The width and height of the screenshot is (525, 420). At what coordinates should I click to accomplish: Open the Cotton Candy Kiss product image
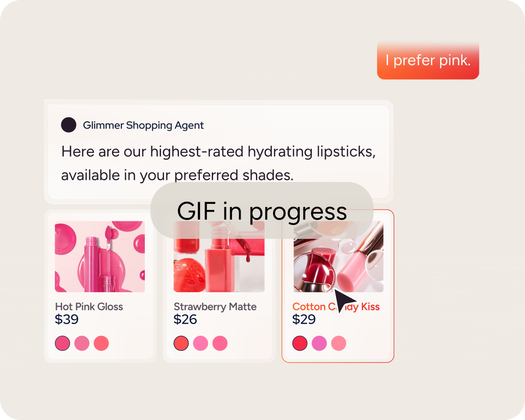tap(338, 256)
